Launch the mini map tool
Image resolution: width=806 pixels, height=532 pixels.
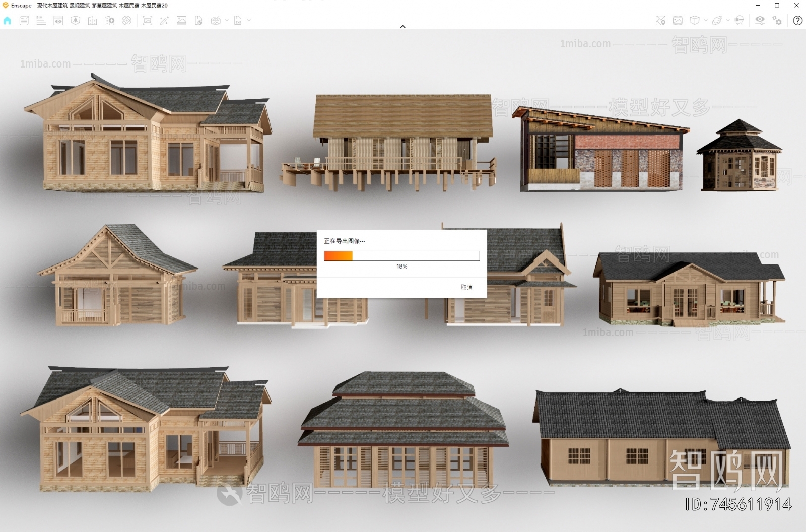tap(660, 20)
